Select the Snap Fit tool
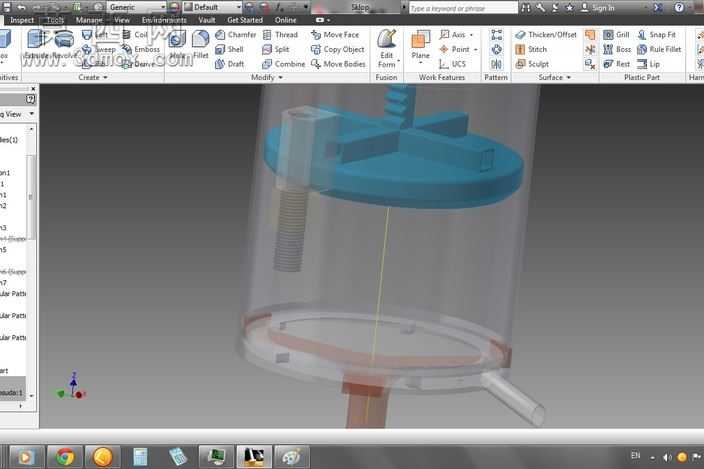This screenshot has width=704, height=469. point(656,35)
